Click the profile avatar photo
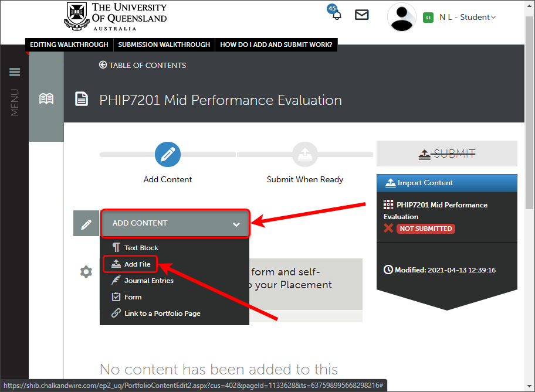Image resolution: width=535 pixels, height=392 pixels. coord(401,17)
